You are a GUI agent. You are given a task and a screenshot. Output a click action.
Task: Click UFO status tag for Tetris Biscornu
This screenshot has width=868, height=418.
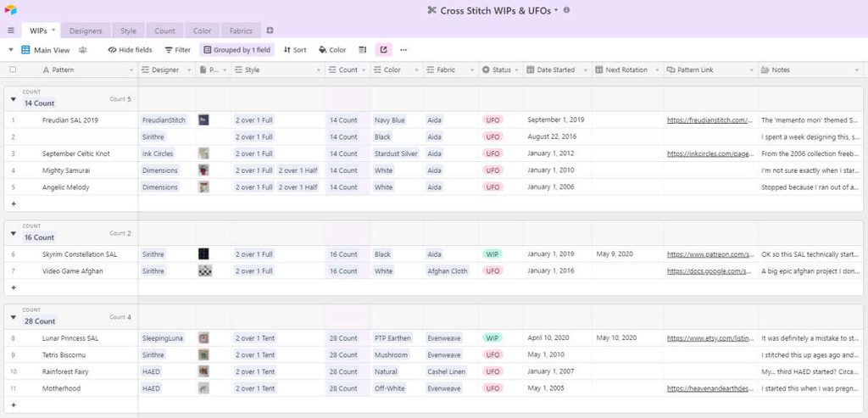(x=492, y=354)
